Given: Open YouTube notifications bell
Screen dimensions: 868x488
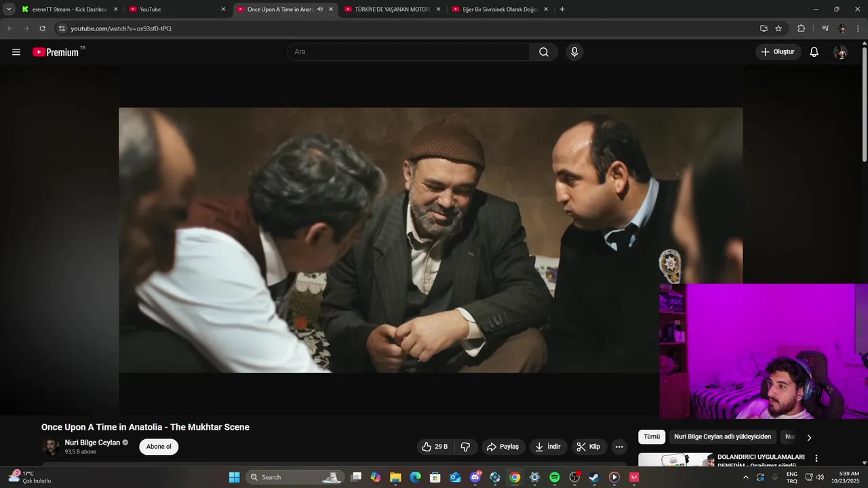Looking at the screenshot, I should point(814,52).
